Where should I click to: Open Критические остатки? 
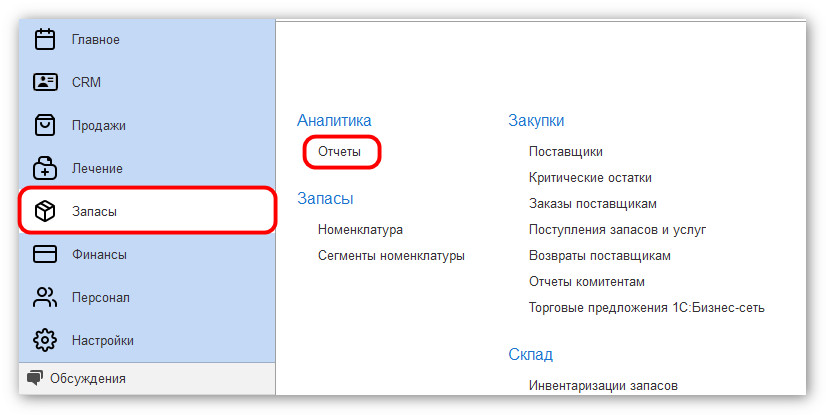590,177
